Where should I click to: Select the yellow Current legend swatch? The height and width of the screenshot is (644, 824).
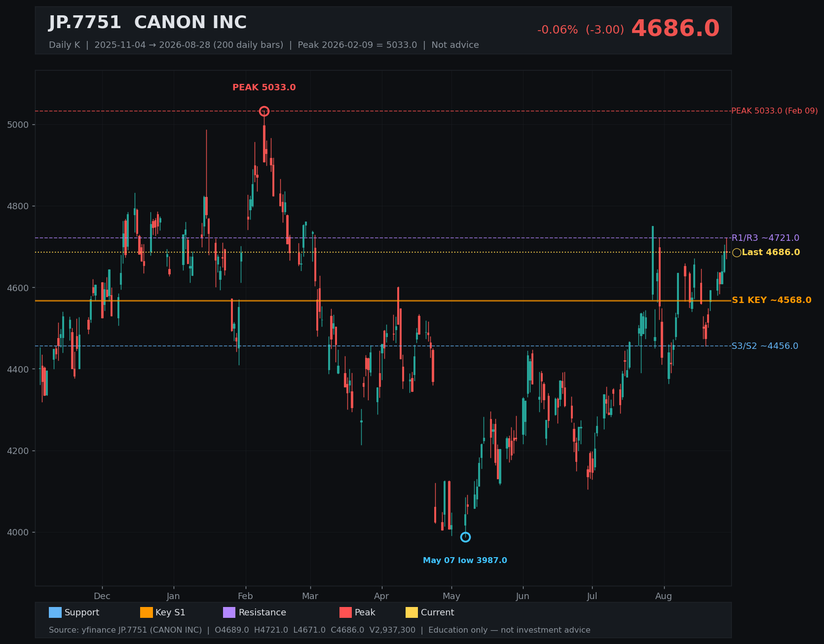pyautogui.click(x=412, y=612)
